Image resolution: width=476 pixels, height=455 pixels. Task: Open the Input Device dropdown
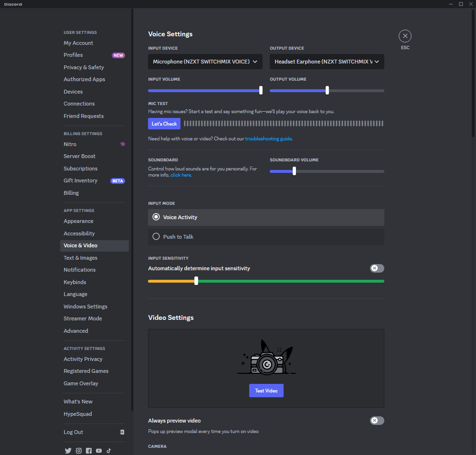(205, 62)
